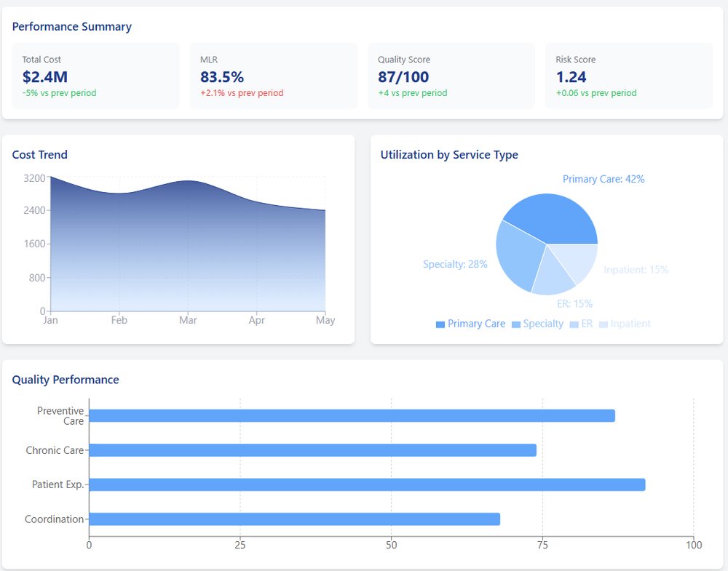Click the Primary Care: 42% pie label
Image resolution: width=728 pixels, height=571 pixels.
pyautogui.click(x=604, y=179)
